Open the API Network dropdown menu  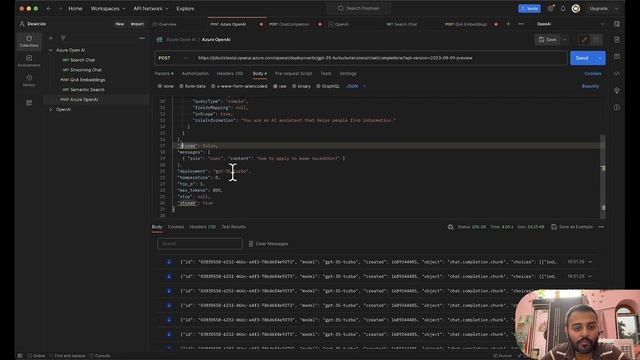click(151, 9)
